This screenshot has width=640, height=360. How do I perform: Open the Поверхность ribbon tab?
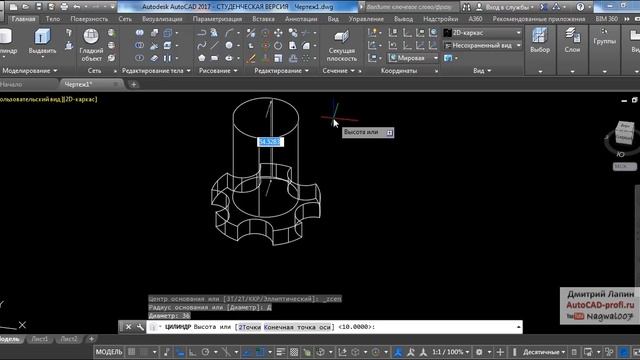tap(89, 19)
